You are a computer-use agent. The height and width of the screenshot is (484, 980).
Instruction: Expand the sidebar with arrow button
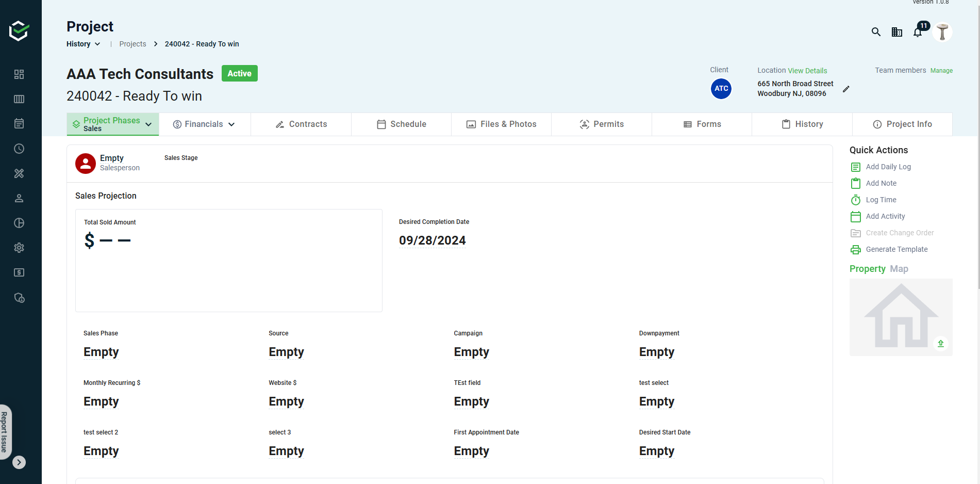(19, 462)
